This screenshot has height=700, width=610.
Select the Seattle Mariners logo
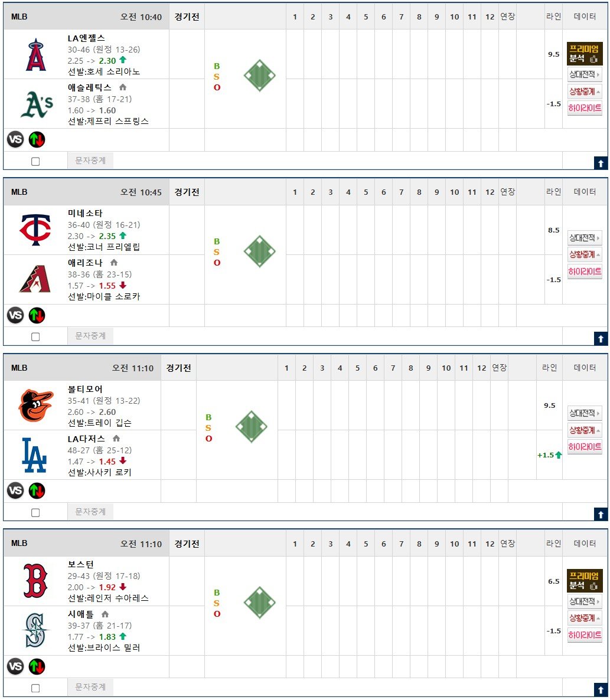click(35, 630)
